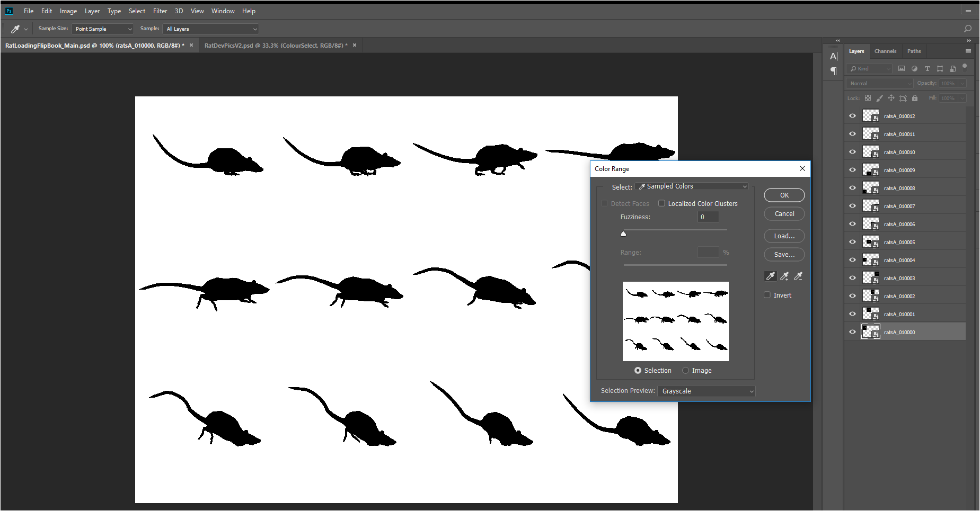Image resolution: width=980 pixels, height=511 pixels.
Task: Click the Load button
Action: (x=784, y=236)
